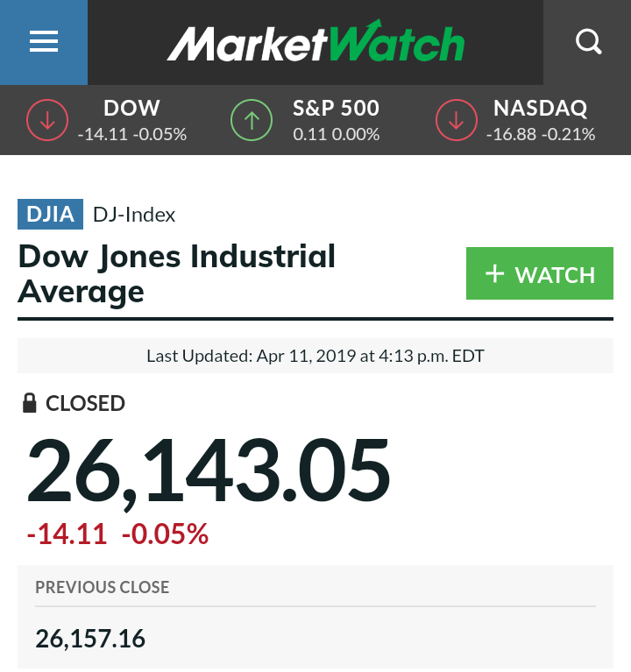Click the -0.05% percent change value
The image size is (631, 672).
[x=165, y=534]
